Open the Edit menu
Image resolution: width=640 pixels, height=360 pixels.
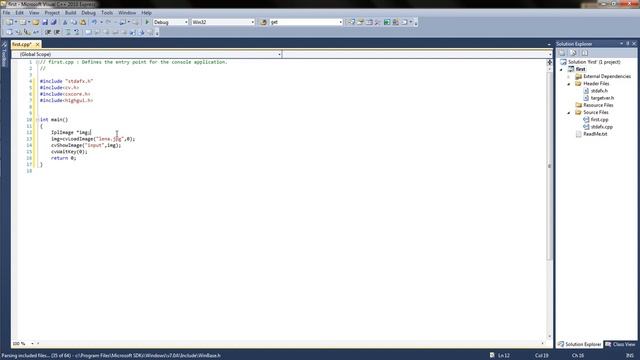pyautogui.click(x=20, y=13)
